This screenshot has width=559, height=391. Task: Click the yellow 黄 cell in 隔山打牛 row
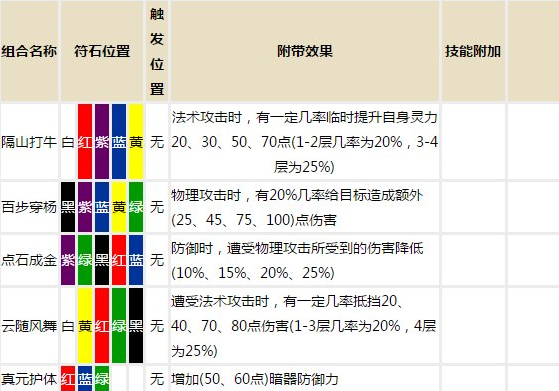point(136,142)
